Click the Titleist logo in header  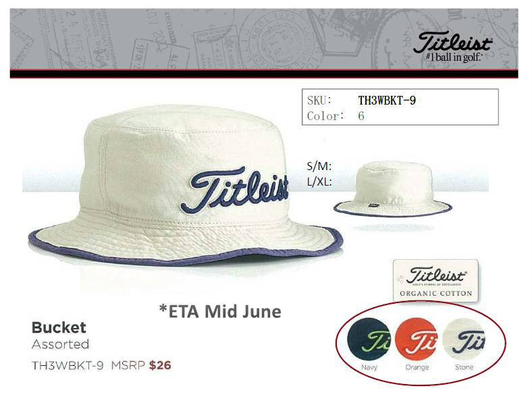click(x=452, y=47)
